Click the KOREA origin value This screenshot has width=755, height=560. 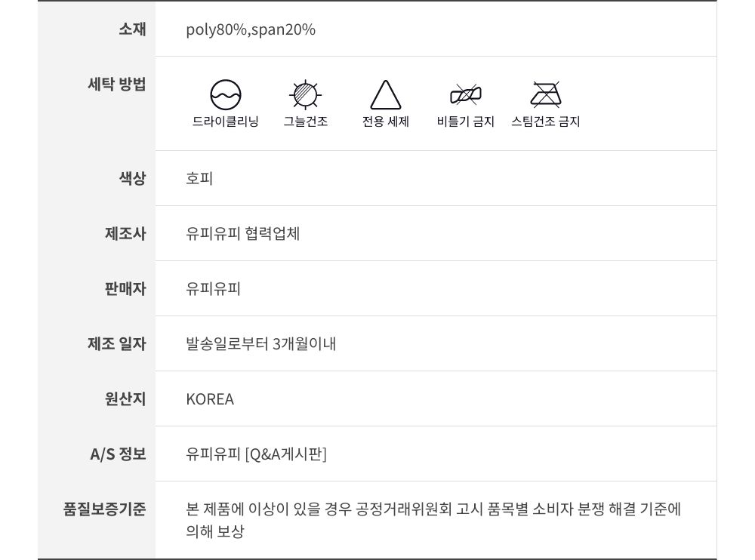210,399
